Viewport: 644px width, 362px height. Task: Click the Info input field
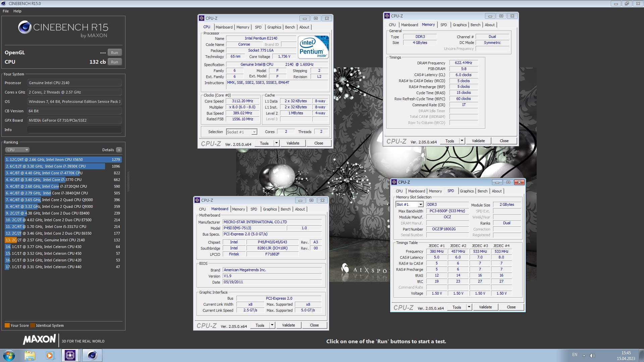coord(74,130)
